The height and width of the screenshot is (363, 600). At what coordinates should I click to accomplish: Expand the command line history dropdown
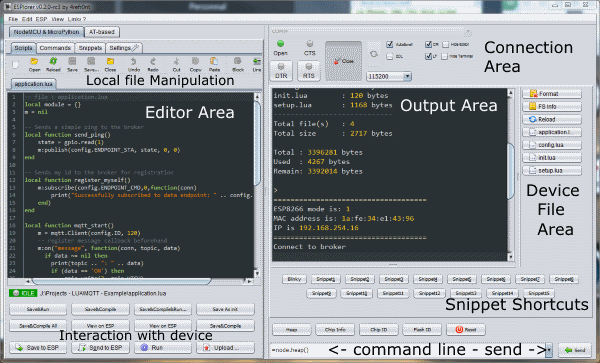click(x=549, y=350)
